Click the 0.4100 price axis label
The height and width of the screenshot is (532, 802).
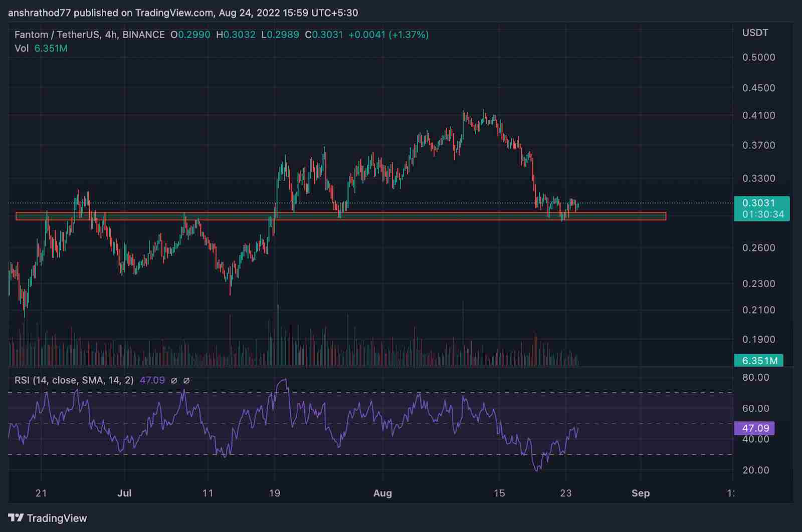(x=758, y=115)
